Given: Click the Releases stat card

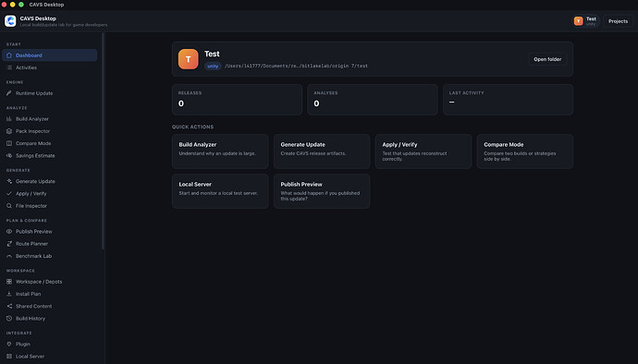Looking at the screenshot, I should [x=237, y=100].
